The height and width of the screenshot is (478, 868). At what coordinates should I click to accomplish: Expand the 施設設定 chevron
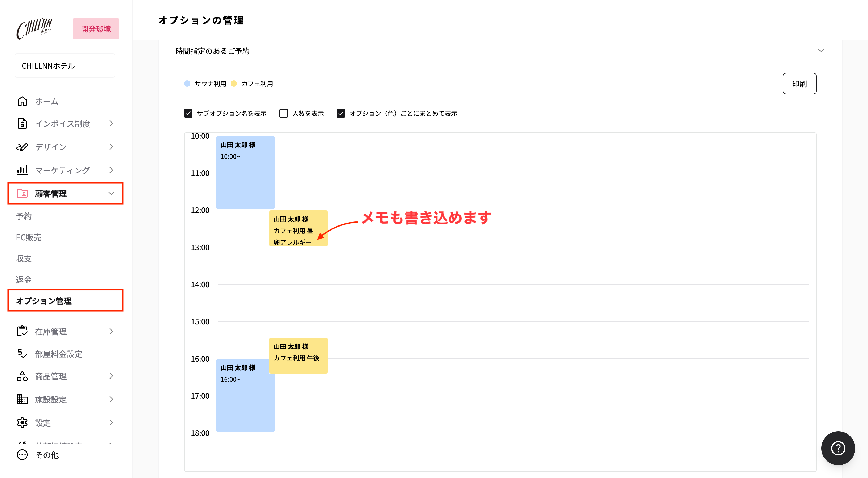(111, 399)
